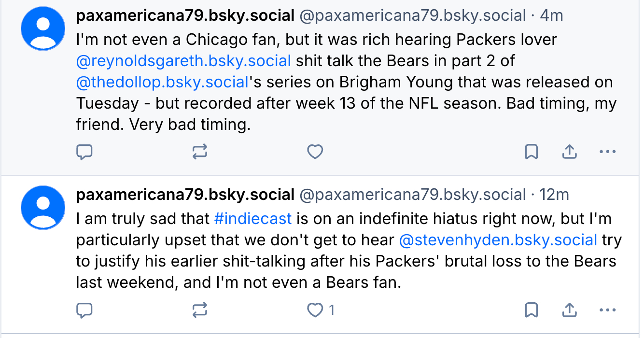Bookmark the Bears shit talk post
644x338 pixels.
[x=531, y=153]
